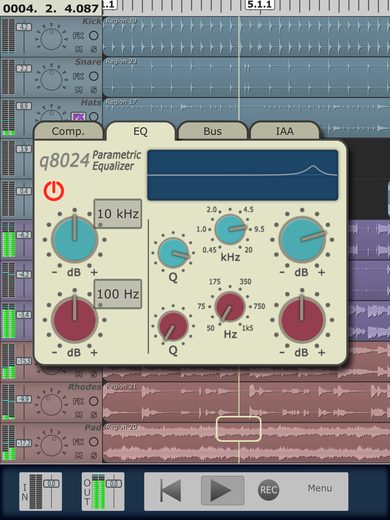Image resolution: width=390 pixels, height=520 pixels.
Task: Click the red Q knob
Action: pyautogui.click(x=173, y=326)
